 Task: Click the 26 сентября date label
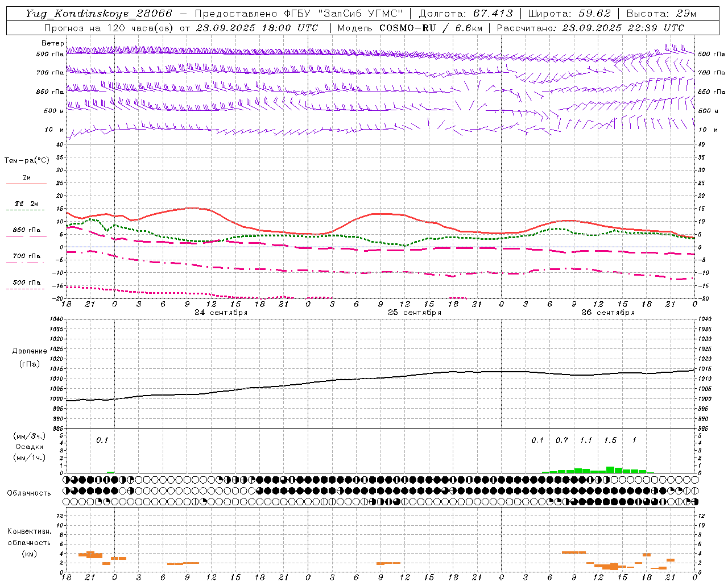(x=608, y=313)
